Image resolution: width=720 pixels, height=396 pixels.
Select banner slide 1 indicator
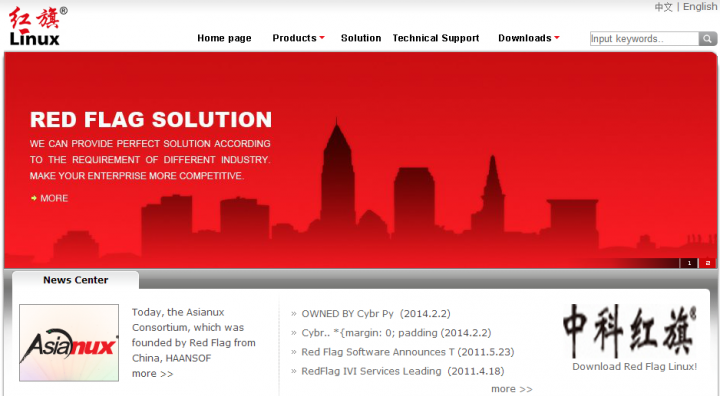(689, 263)
